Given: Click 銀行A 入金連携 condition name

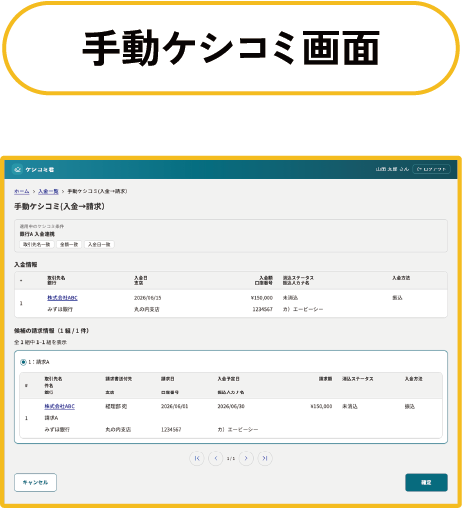Looking at the screenshot, I should tap(37, 234).
